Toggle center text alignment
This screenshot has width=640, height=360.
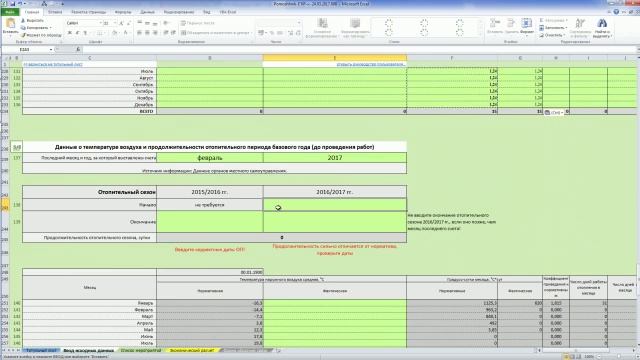[x=147, y=33]
